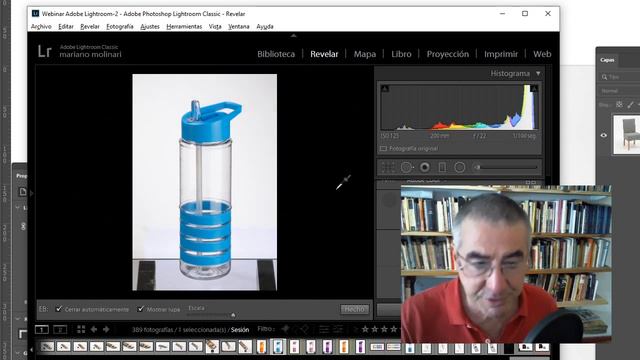Go back with the left arrow icon
Screen dimensions: 640x360
pos(94,329)
